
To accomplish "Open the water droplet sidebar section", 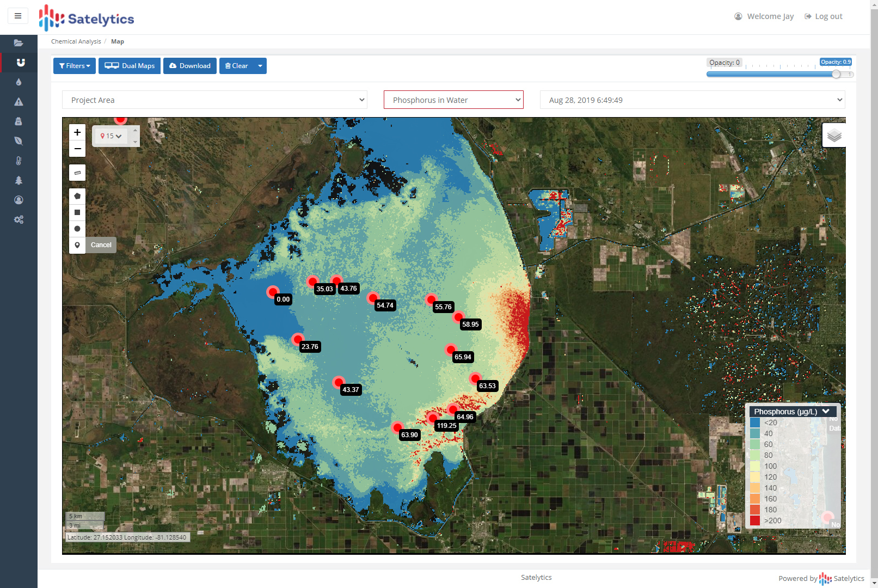I will point(19,82).
